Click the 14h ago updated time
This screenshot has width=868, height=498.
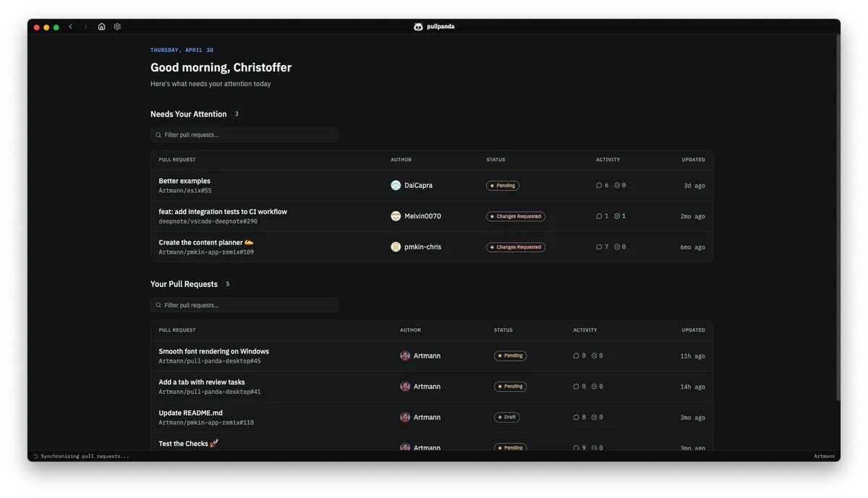(693, 387)
